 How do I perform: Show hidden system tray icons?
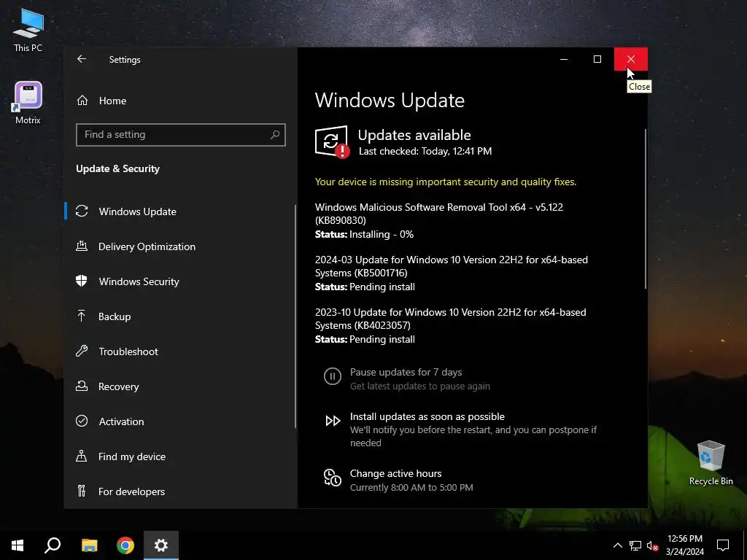617,545
